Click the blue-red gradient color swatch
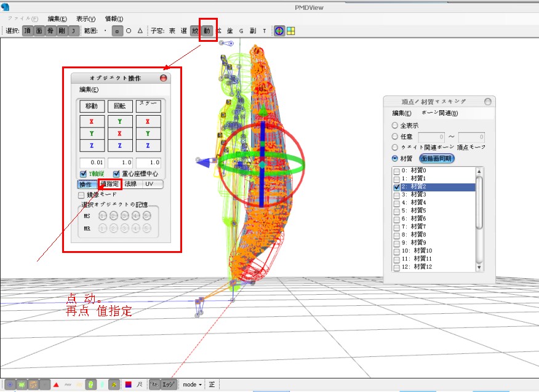 pos(128,385)
